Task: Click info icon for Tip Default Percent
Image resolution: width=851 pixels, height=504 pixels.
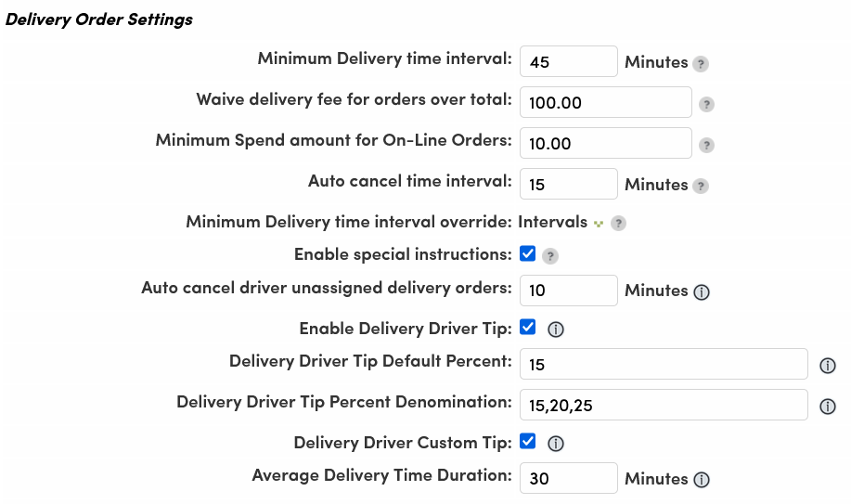Action: [x=827, y=366]
